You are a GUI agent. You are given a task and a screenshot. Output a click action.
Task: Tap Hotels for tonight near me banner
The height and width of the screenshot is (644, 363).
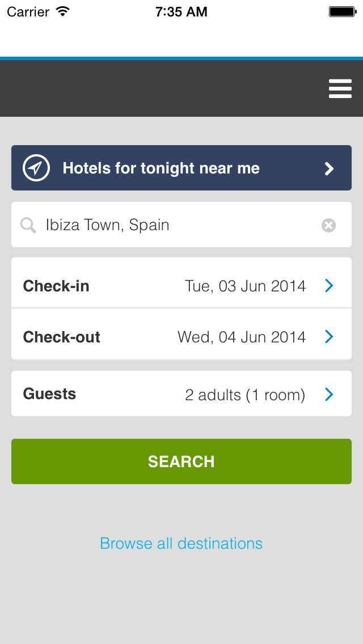pyautogui.click(x=181, y=168)
